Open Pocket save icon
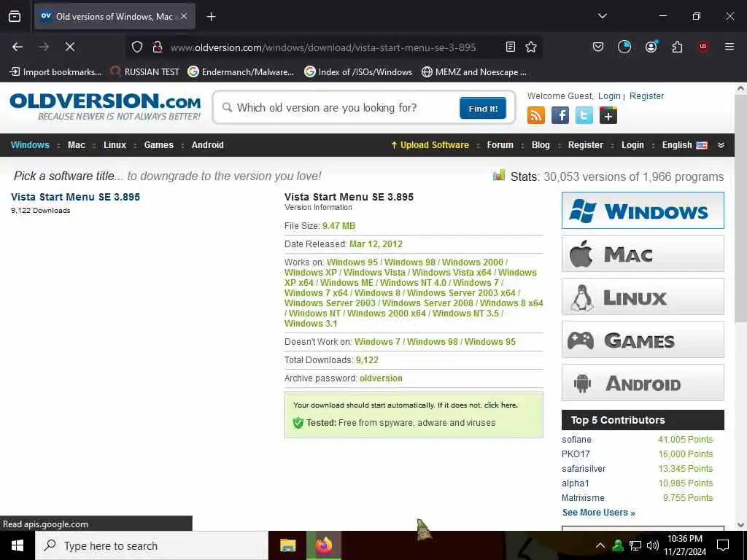747x560 pixels. click(x=598, y=47)
